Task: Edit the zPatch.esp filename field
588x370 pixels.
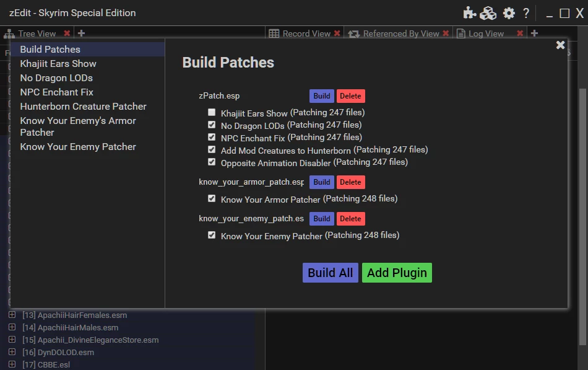Action: click(251, 96)
